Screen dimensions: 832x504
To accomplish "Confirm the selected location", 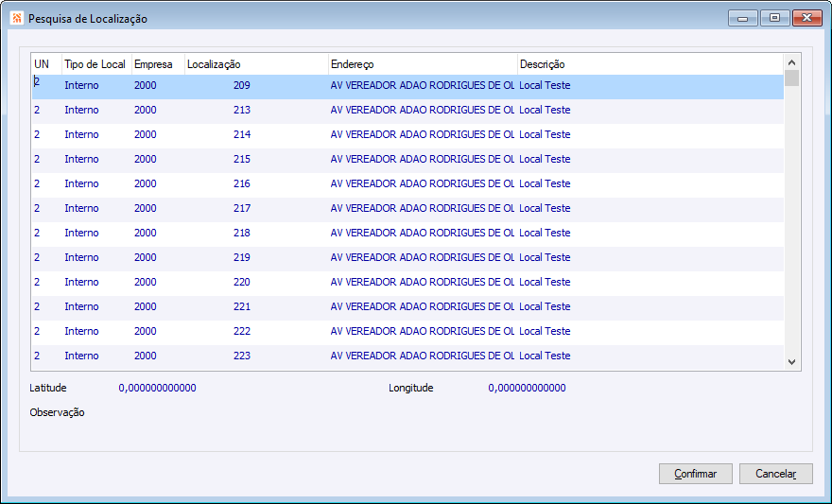I will pos(695,474).
